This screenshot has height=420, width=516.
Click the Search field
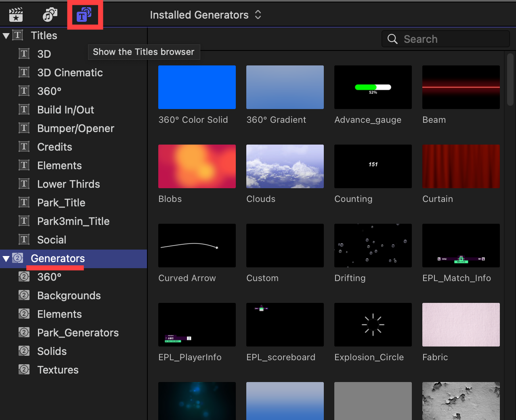tap(446, 39)
